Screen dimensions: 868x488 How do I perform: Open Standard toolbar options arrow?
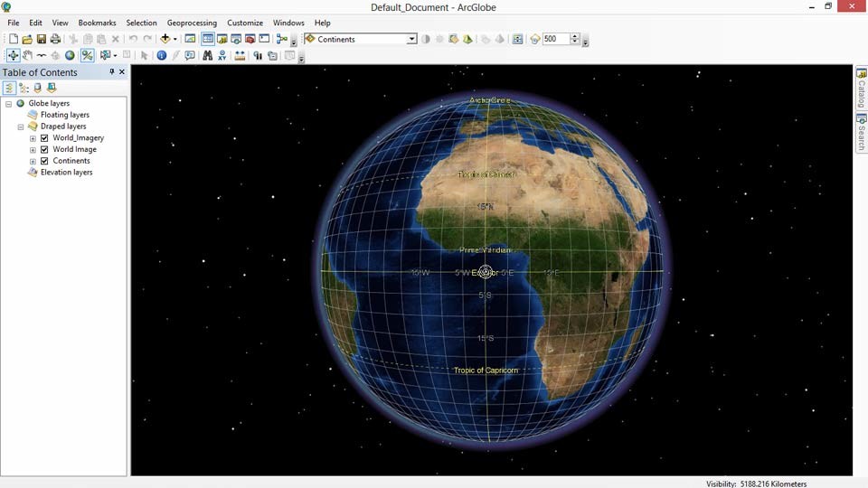click(x=294, y=42)
